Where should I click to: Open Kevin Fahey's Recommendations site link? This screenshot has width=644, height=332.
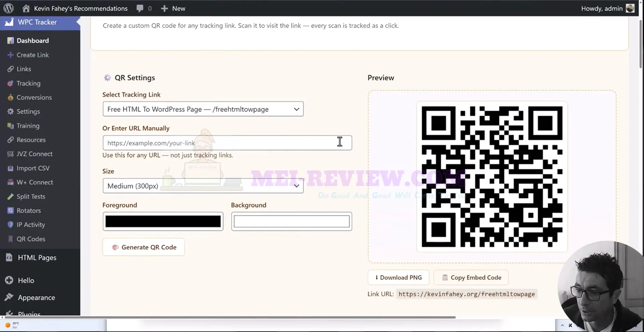pos(81,8)
